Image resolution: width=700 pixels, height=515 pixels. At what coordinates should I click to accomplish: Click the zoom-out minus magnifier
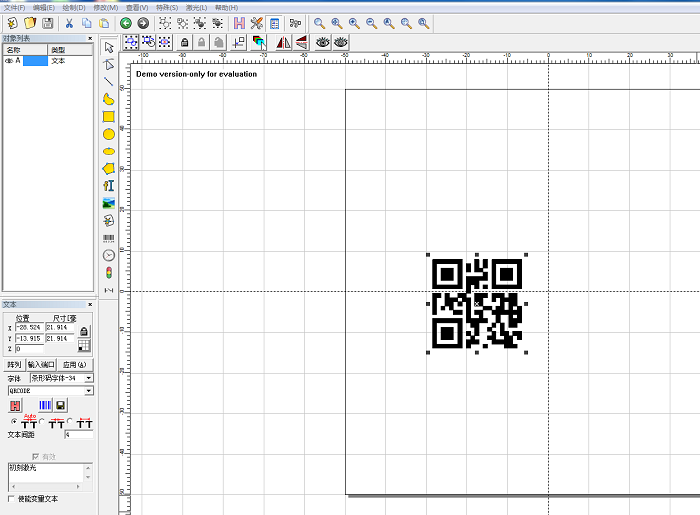(371, 23)
